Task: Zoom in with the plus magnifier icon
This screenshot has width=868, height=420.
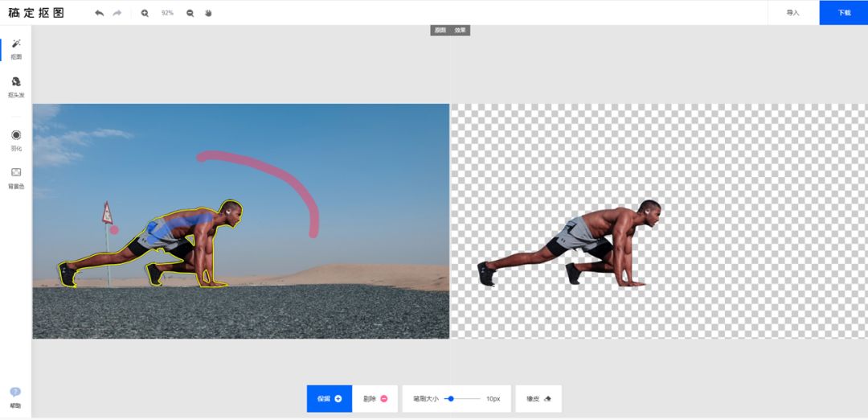Action: (145, 13)
